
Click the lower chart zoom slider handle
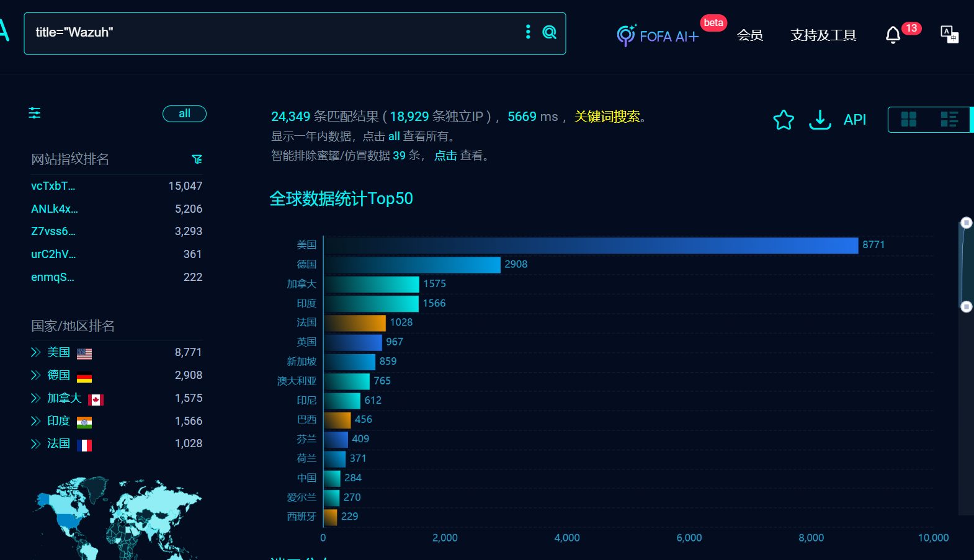(x=966, y=306)
